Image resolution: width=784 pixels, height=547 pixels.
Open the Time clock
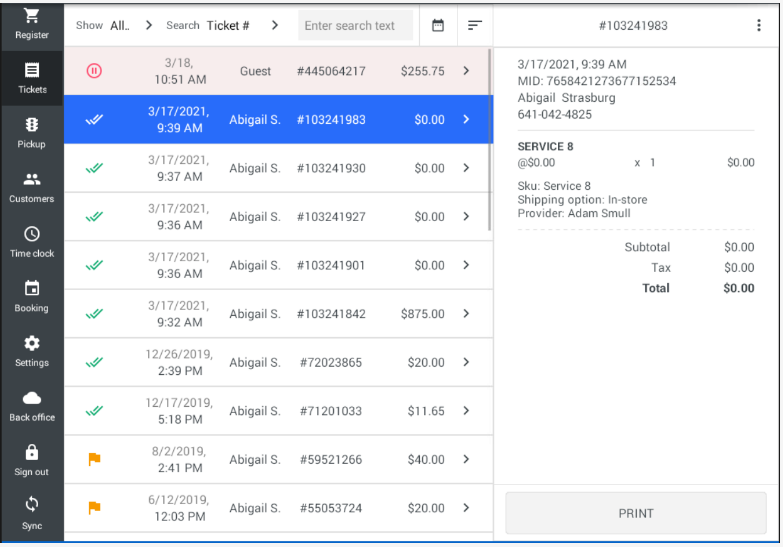pos(32,235)
